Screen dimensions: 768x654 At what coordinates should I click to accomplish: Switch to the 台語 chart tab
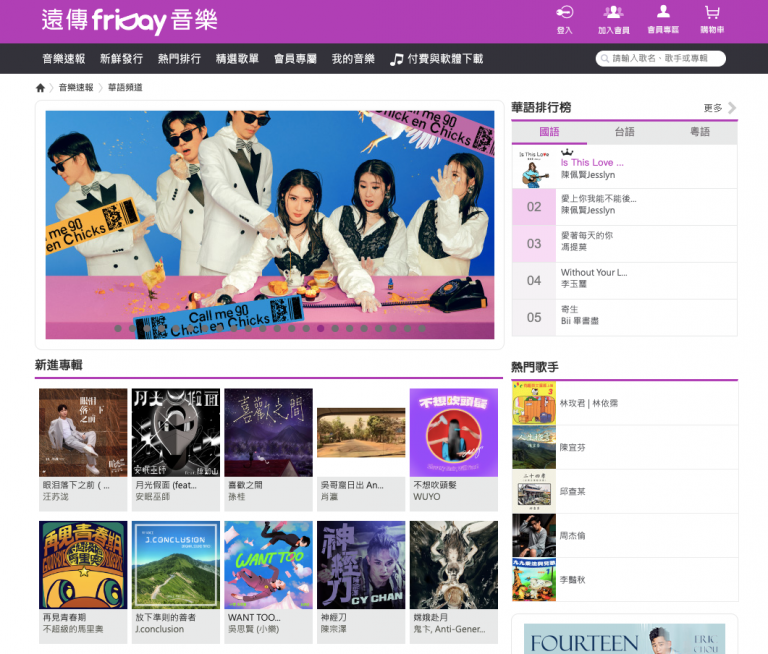624,132
